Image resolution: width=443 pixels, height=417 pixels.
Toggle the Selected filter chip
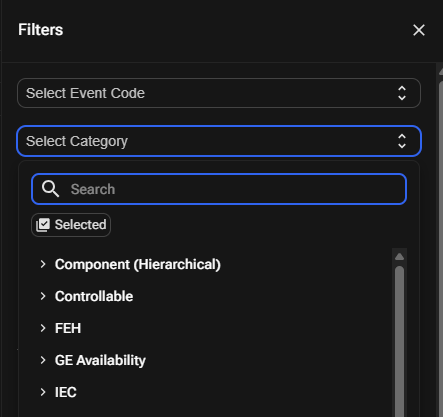pos(71,225)
